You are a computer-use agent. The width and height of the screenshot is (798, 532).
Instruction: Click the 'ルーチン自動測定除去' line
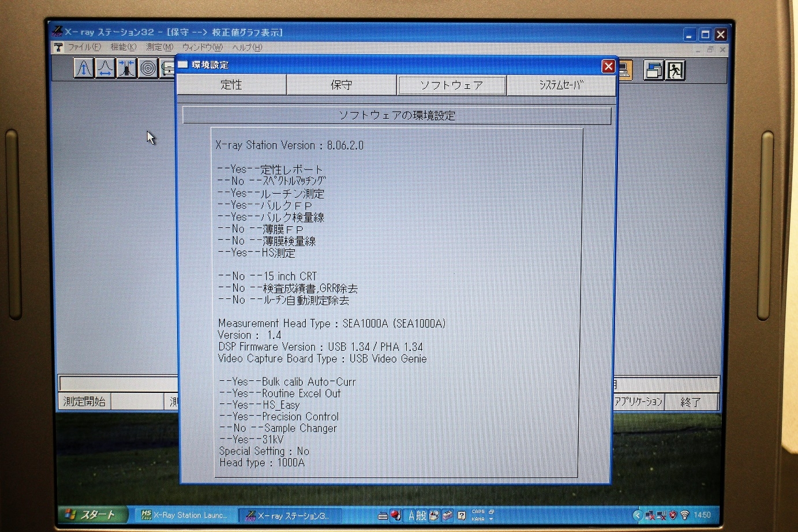click(306, 300)
